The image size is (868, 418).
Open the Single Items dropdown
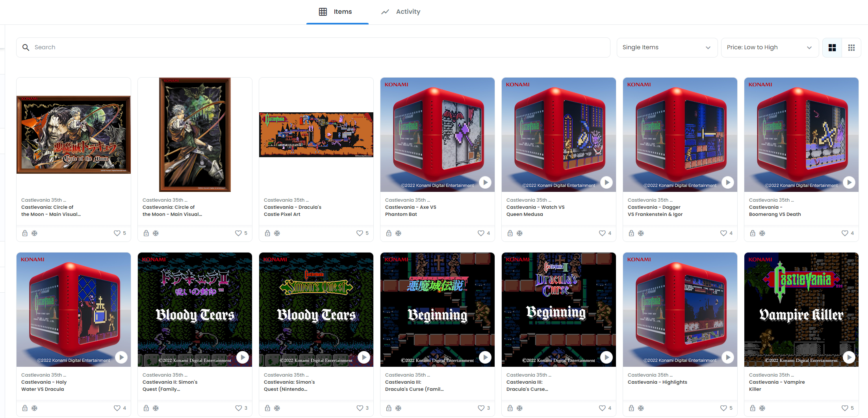tap(667, 48)
